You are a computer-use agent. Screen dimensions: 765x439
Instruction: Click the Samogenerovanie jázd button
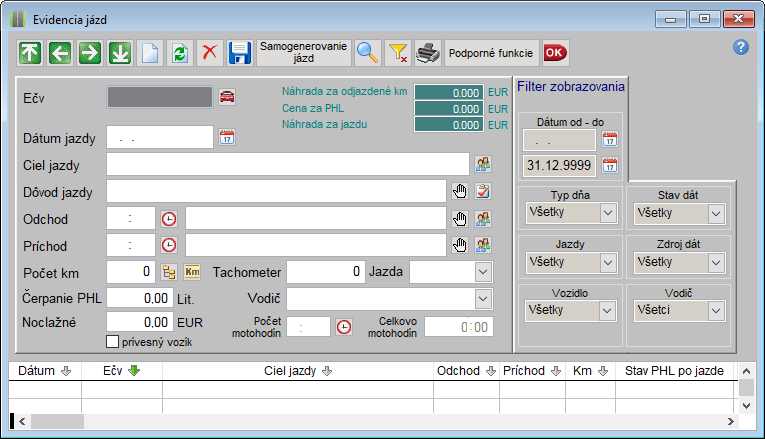[x=304, y=53]
